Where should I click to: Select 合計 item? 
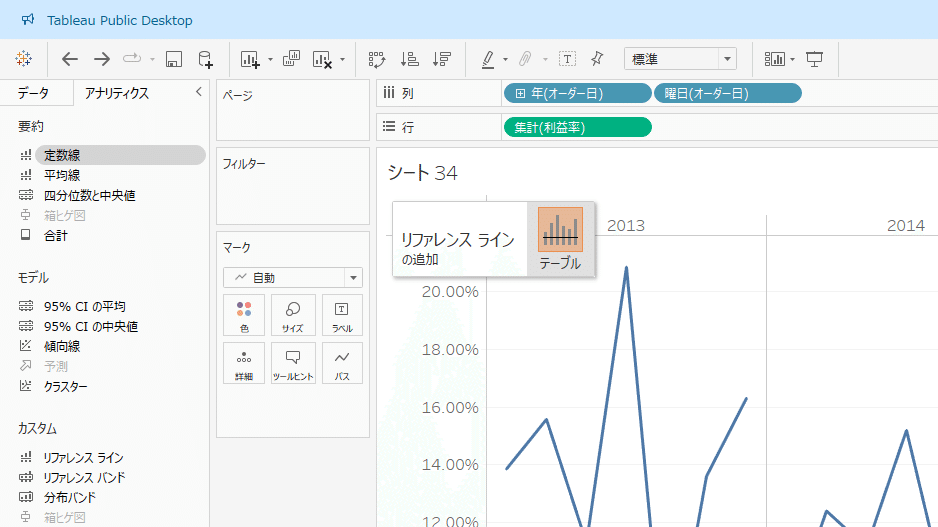click(56, 236)
